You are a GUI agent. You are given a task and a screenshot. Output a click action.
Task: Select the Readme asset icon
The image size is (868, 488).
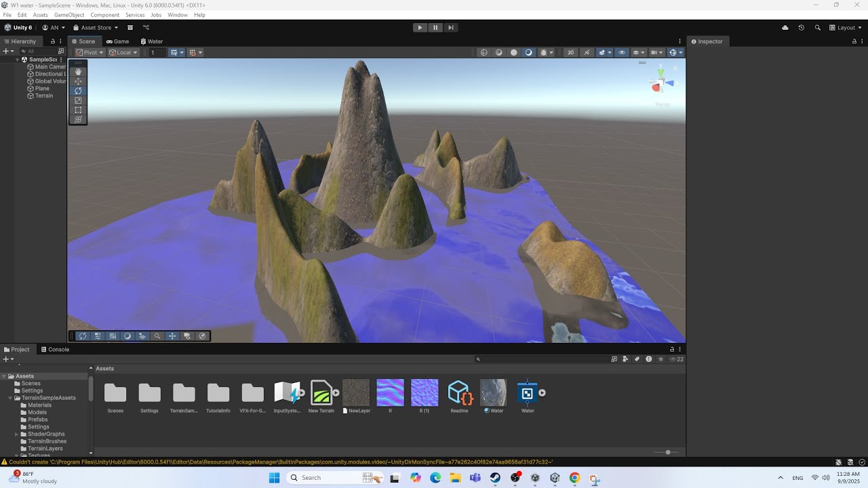(459, 392)
